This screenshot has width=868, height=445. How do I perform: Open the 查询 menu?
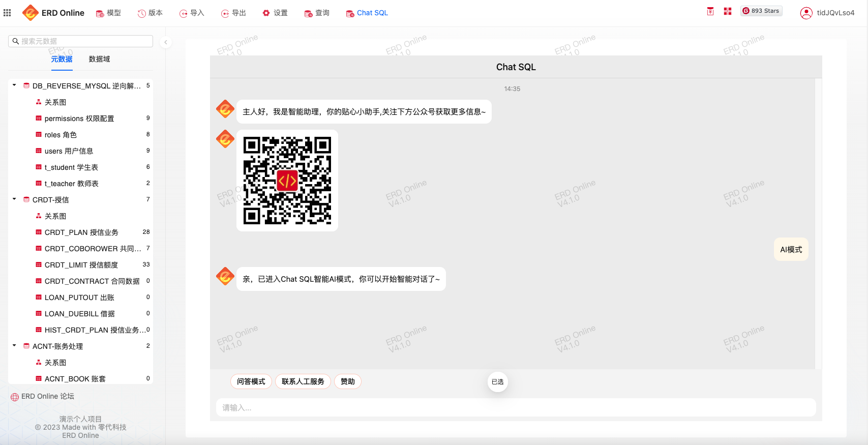coord(317,13)
